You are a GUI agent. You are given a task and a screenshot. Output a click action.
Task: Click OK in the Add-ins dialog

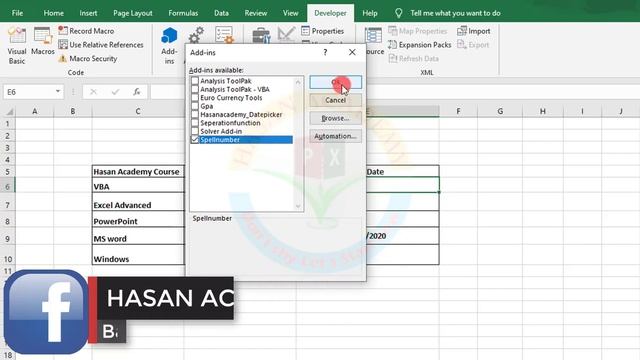coord(336,82)
